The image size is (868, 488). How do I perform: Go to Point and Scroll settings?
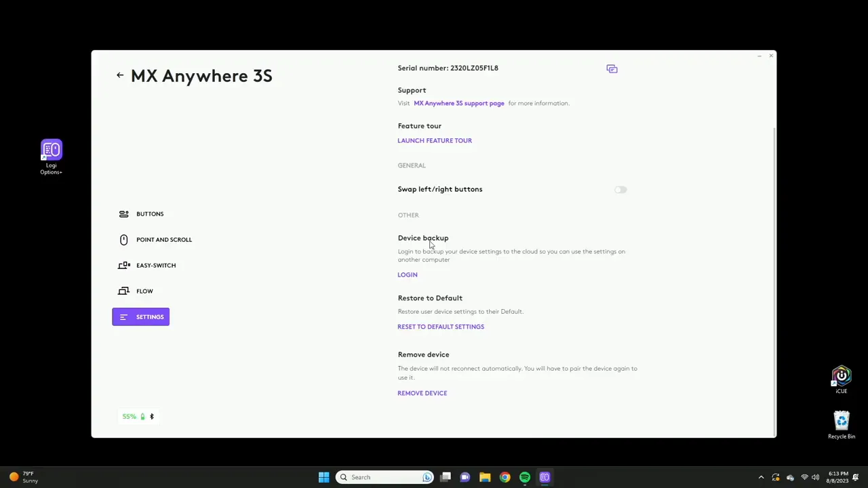pos(163,240)
